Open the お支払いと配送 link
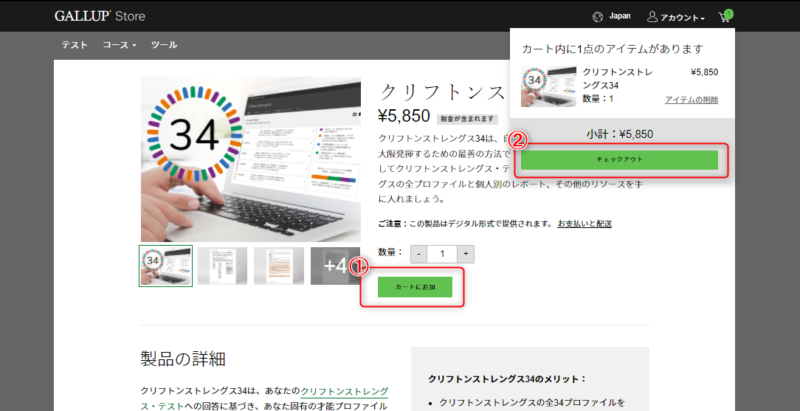The width and height of the screenshot is (800, 411). coord(584,223)
